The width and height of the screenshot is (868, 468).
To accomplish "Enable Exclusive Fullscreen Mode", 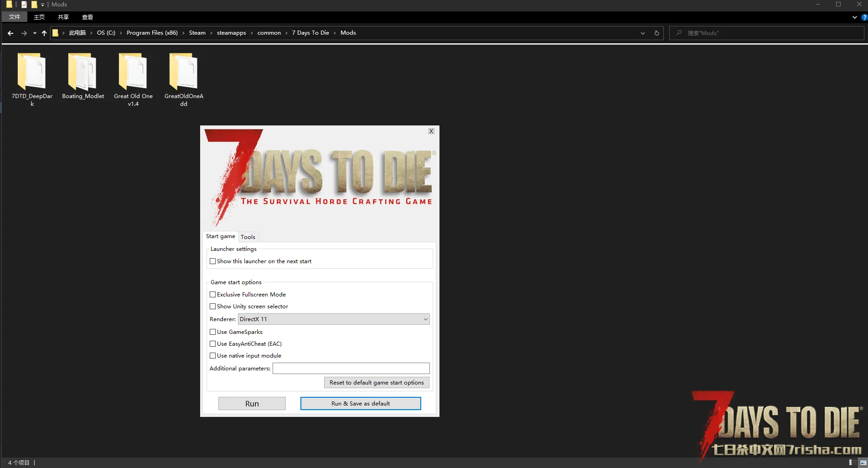I will click(x=212, y=295).
